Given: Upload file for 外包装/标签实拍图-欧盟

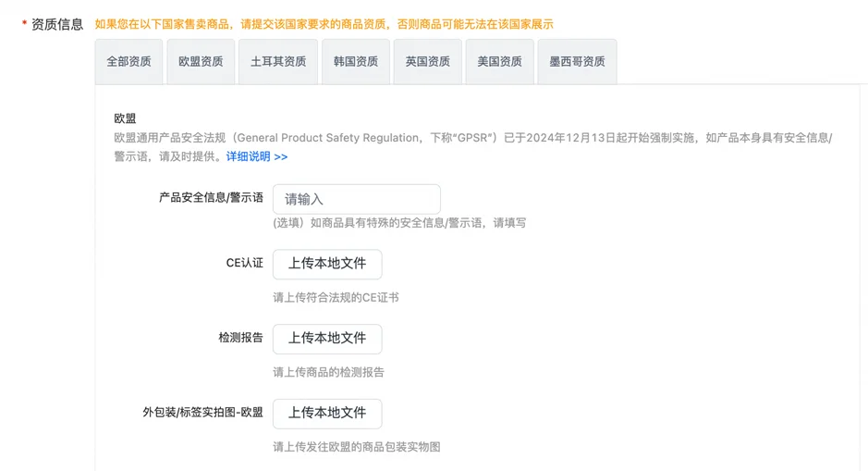Looking at the screenshot, I should 327,414.
